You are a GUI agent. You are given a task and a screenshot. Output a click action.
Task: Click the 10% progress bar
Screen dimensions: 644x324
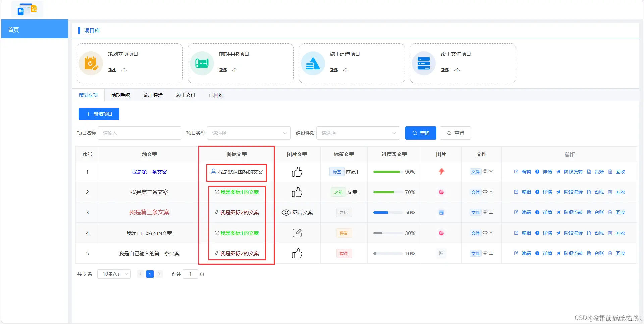pyautogui.click(x=388, y=253)
